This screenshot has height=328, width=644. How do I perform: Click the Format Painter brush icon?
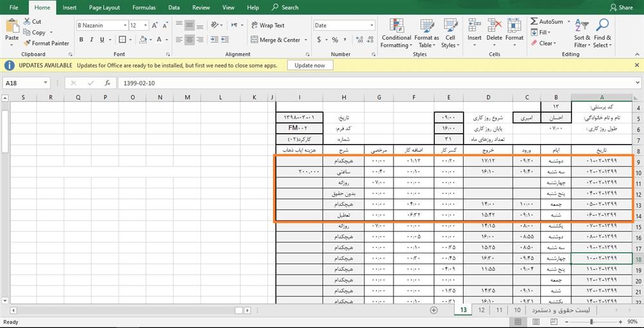pos(27,43)
